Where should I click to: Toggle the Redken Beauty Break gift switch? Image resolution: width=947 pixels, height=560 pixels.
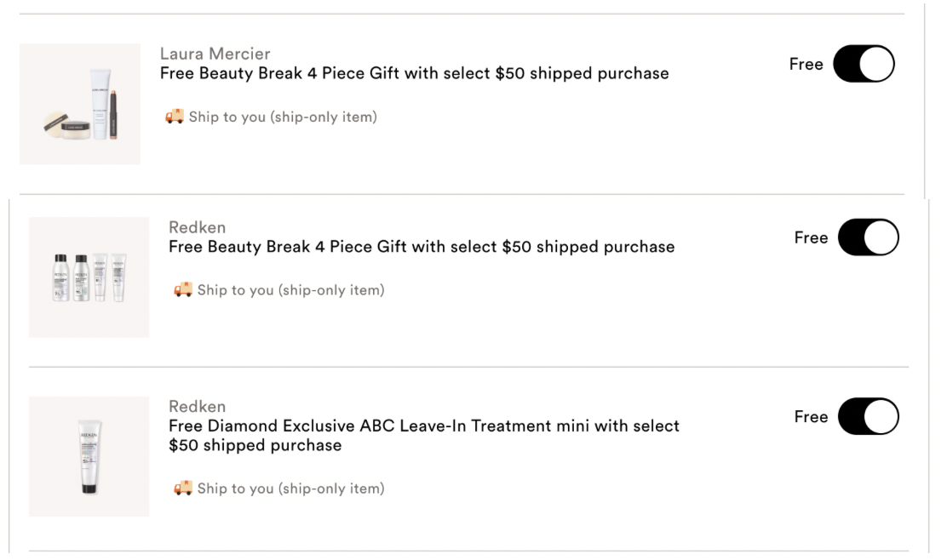(x=869, y=237)
